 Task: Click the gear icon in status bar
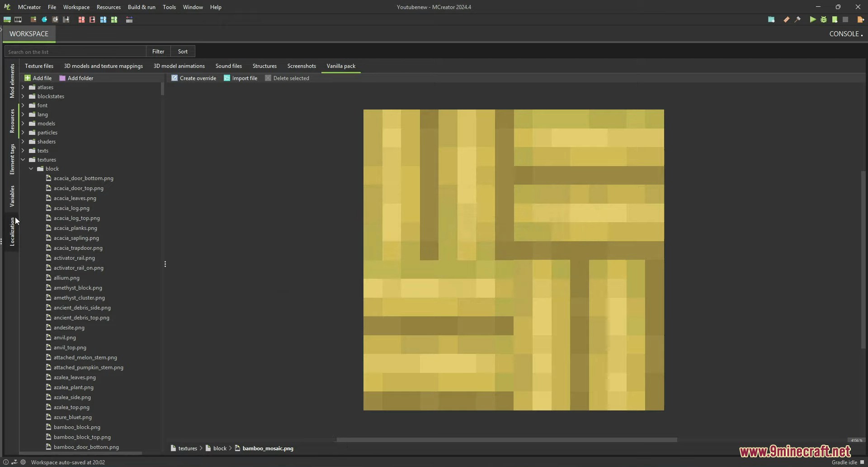click(23, 462)
